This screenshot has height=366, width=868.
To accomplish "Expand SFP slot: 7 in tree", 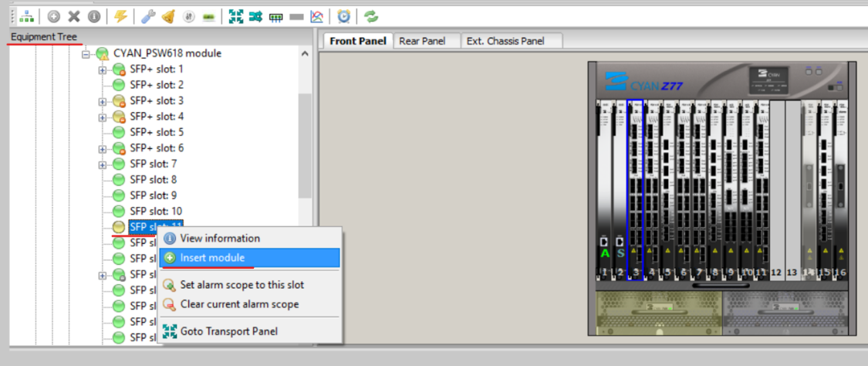I will (102, 164).
